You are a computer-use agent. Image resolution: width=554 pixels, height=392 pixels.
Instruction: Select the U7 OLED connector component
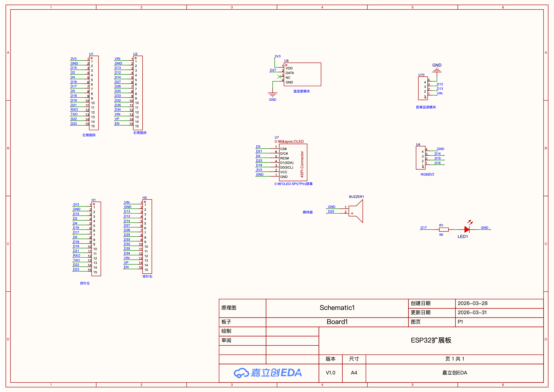click(293, 162)
